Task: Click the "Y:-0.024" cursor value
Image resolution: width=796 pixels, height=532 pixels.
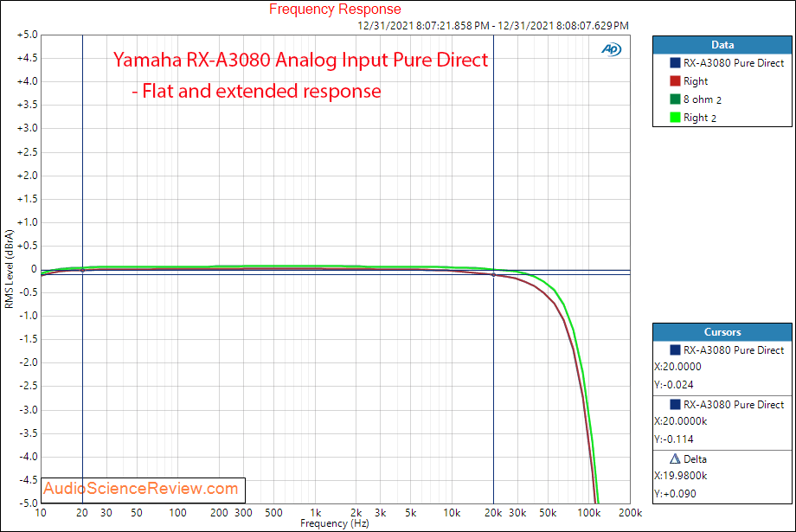Action: [x=674, y=385]
